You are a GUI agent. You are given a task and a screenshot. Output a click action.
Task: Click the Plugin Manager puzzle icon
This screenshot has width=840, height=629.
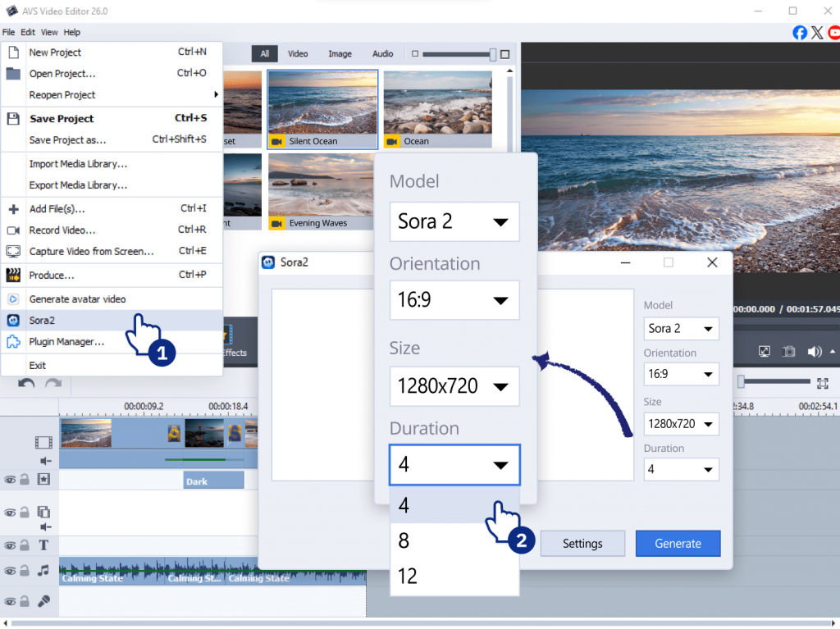tap(13, 342)
